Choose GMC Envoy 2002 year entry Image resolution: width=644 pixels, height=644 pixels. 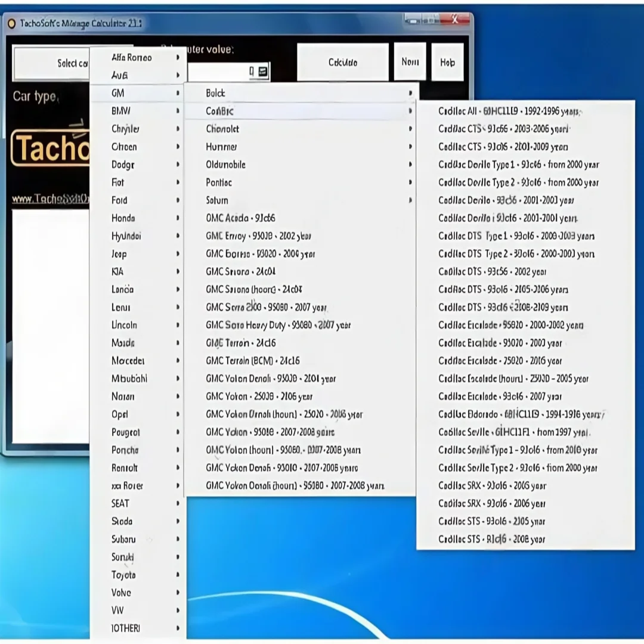click(300, 236)
